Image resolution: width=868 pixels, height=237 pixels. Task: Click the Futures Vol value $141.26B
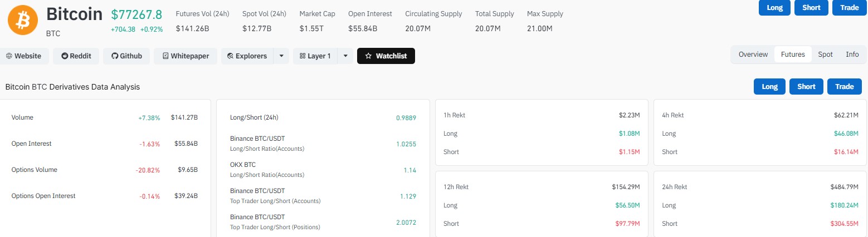(x=193, y=28)
